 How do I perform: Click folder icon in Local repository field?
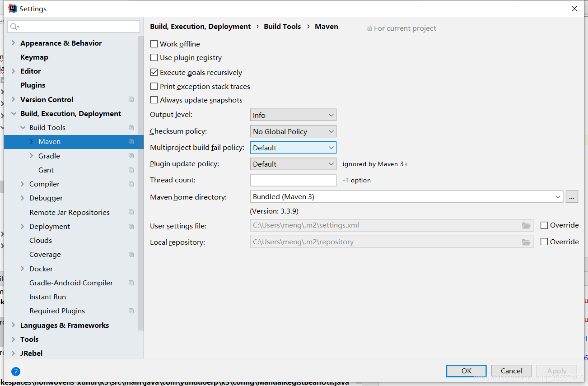526,242
